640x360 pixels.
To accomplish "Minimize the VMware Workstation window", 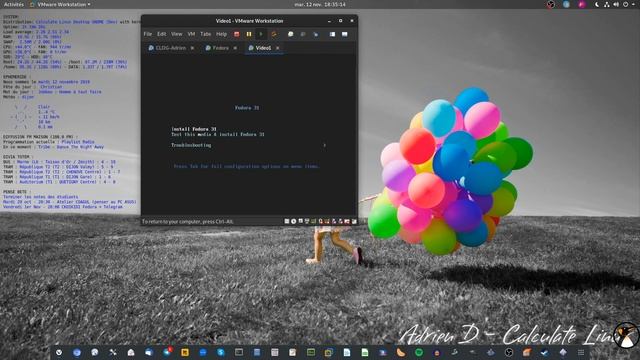I will (329, 21).
